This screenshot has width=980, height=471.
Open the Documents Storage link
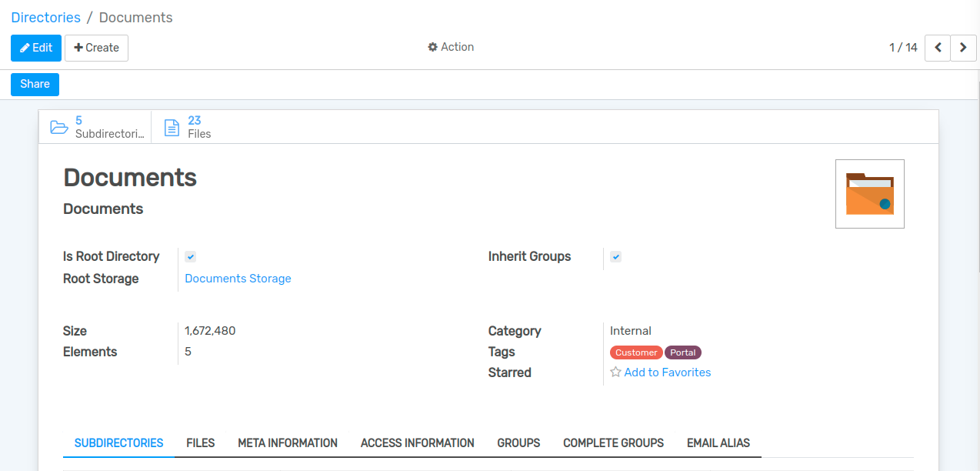238,279
